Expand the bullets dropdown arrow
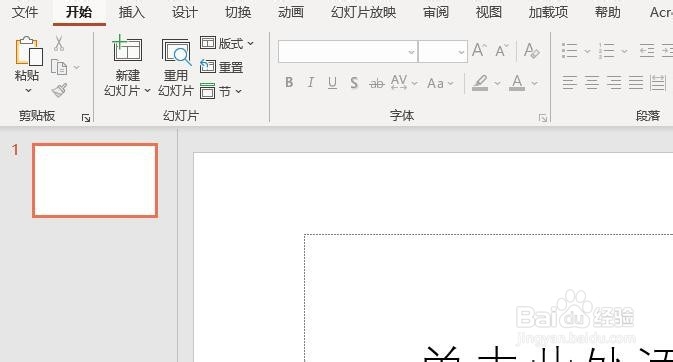 (587, 52)
